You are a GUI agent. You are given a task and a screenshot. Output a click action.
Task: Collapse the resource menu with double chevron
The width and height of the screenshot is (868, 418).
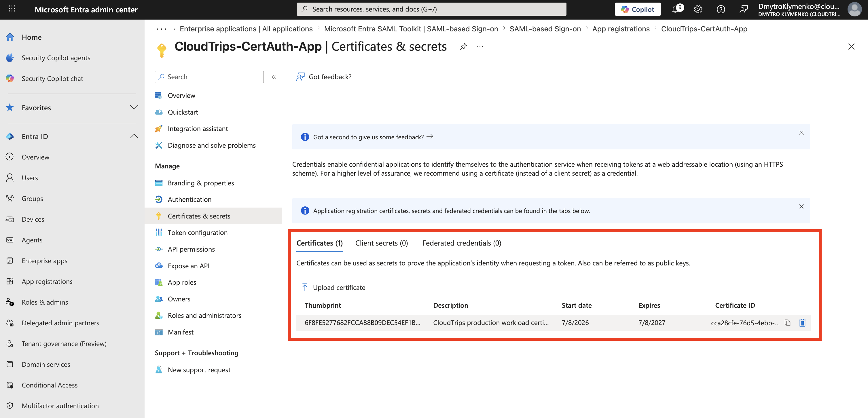coord(274,77)
